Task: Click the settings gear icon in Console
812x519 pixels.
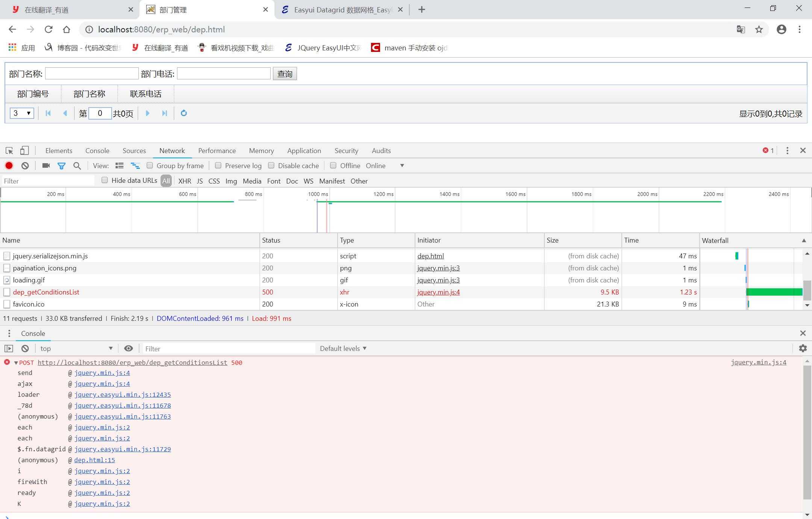Action: coord(803,348)
